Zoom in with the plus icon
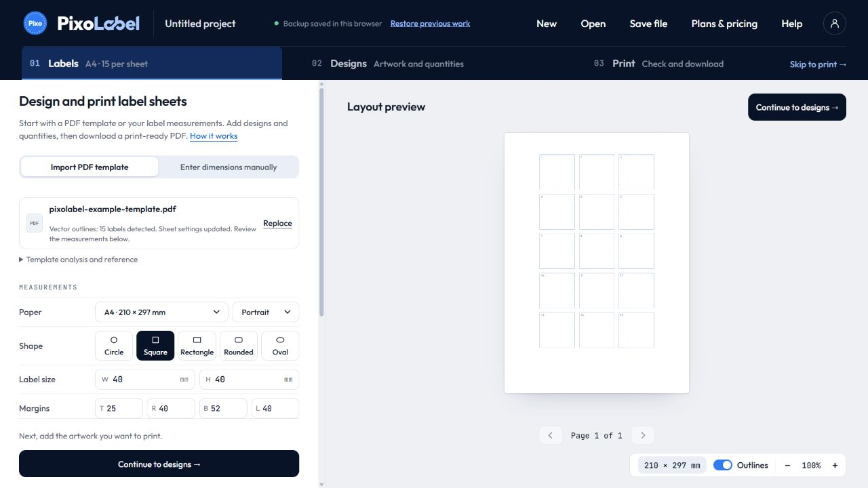 tap(835, 466)
